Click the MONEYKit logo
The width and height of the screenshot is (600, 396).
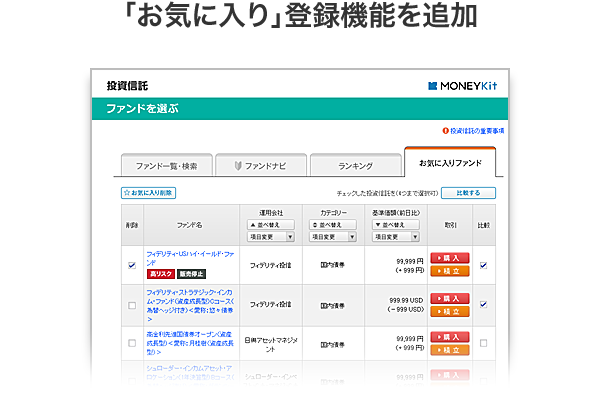tap(462, 86)
